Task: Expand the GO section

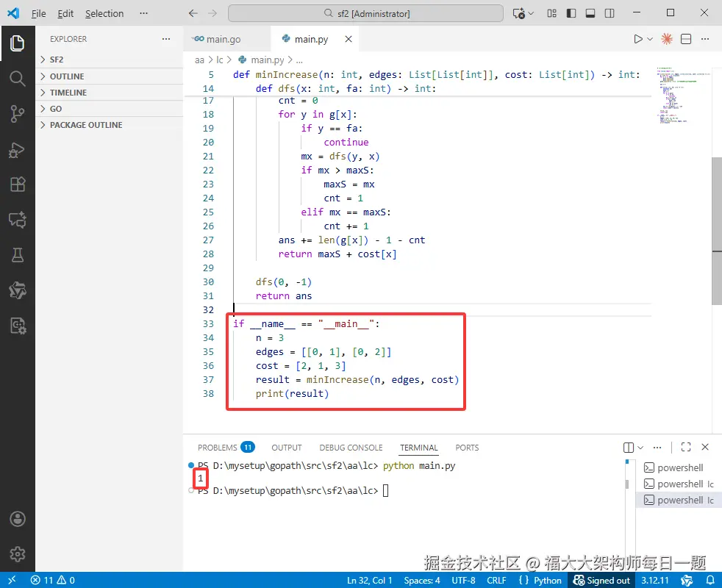Action: (109, 109)
